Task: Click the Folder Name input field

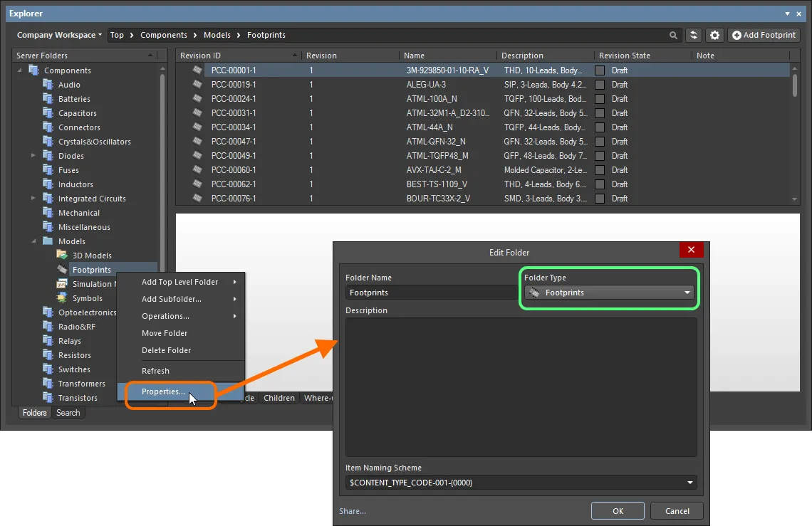Action: [x=431, y=293]
